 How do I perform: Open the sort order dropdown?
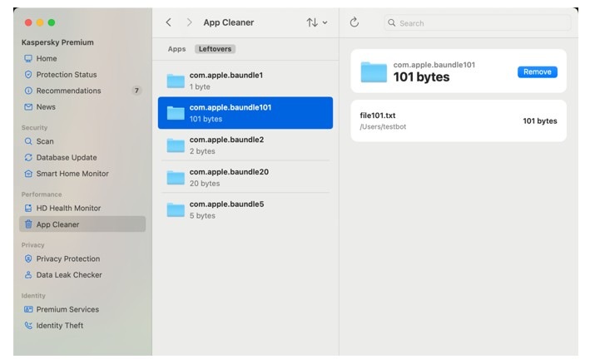point(317,22)
